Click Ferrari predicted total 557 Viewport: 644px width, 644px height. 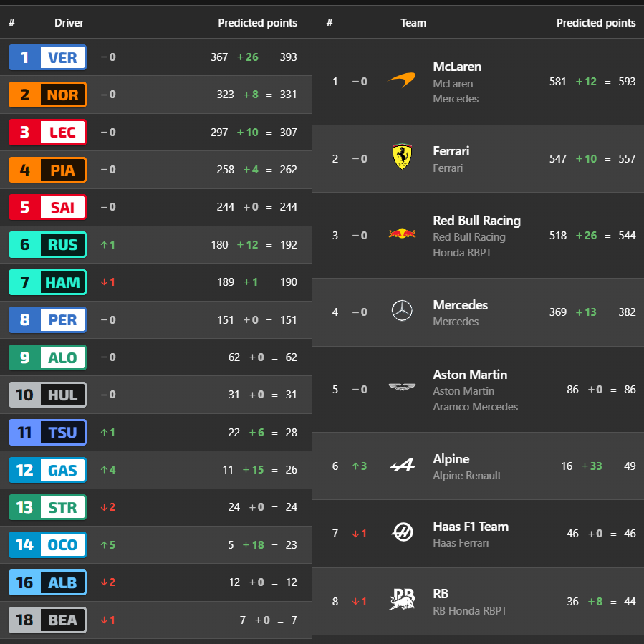[x=627, y=158]
